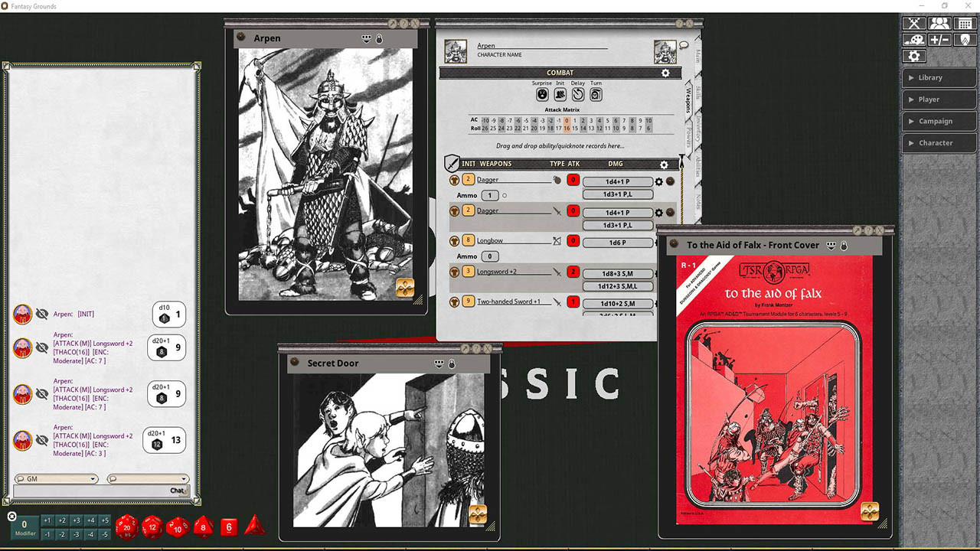Click the Surprise roll icon
This screenshot has width=980, height=551.
[x=542, y=94]
